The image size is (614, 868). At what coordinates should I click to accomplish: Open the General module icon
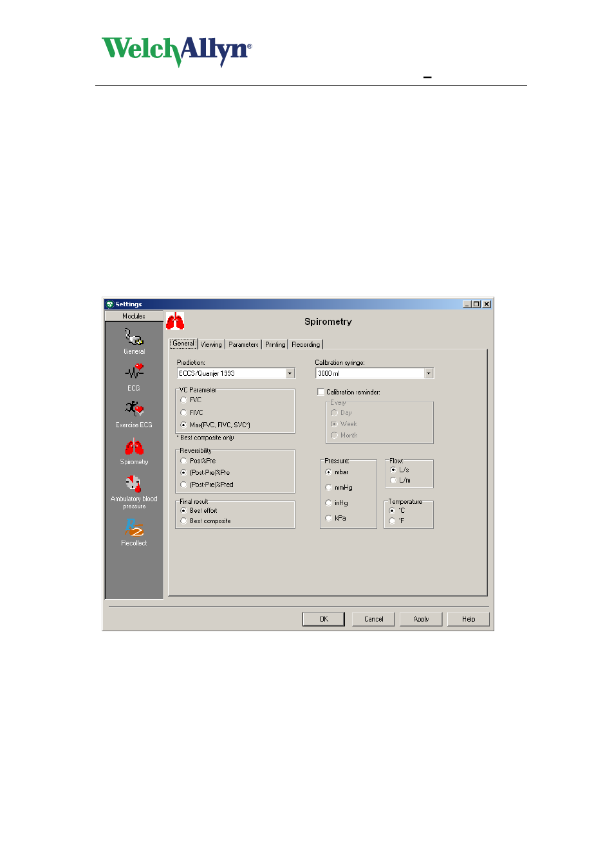pos(134,337)
